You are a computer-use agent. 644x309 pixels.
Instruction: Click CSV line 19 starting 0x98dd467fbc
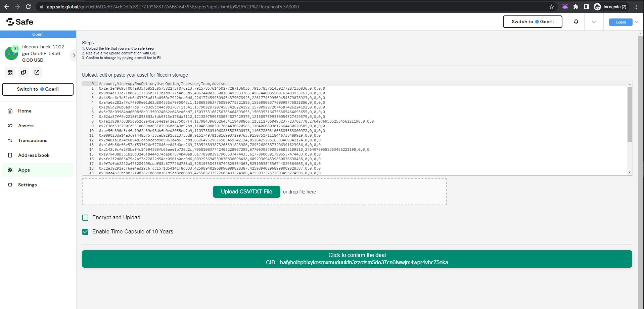coord(210,173)
